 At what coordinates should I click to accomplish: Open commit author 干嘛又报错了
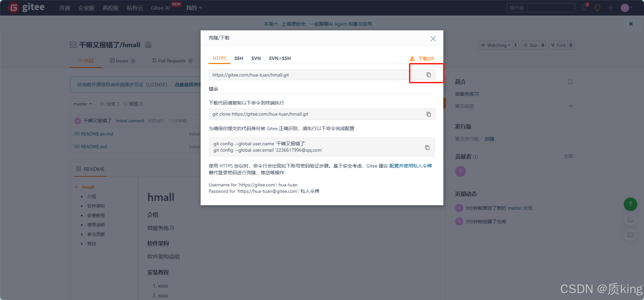click(97, 121)
